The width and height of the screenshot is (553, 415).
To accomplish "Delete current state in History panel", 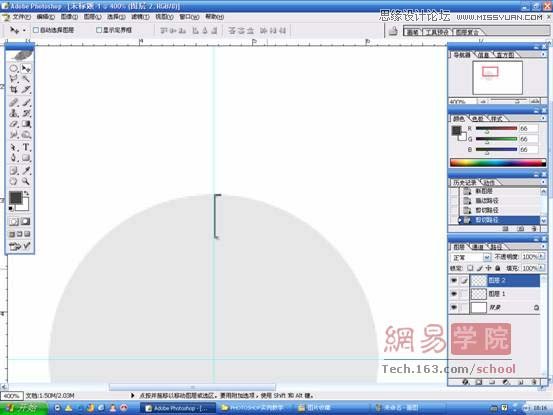I will click(535, 229).
